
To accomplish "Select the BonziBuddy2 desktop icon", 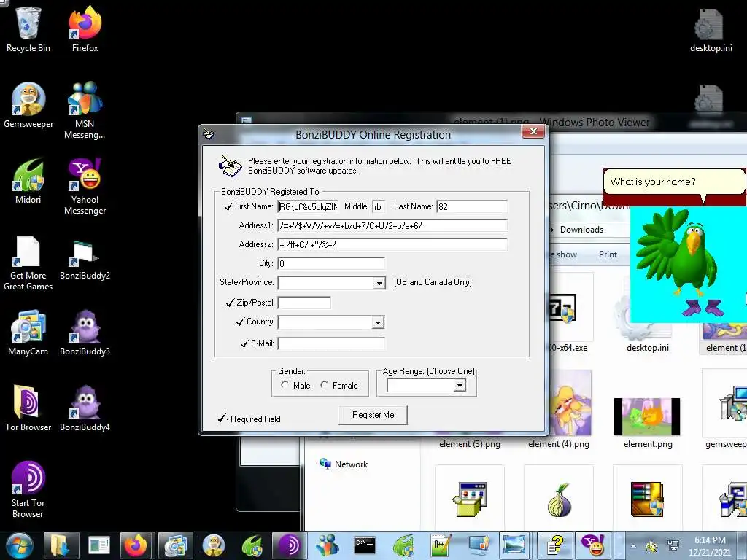I will tap(85, 260).
